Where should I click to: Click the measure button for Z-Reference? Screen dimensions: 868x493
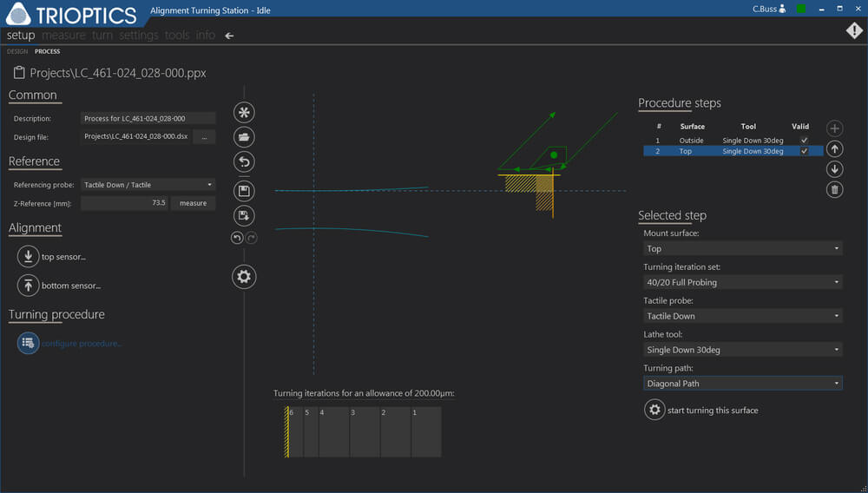[193, 203]
